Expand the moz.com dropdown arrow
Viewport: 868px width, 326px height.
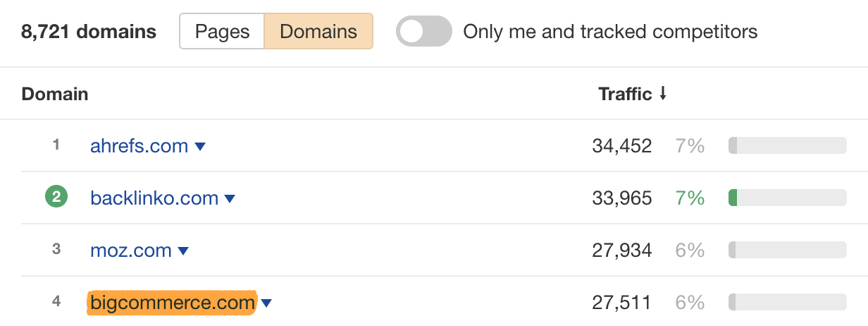[x=183, y=251]
